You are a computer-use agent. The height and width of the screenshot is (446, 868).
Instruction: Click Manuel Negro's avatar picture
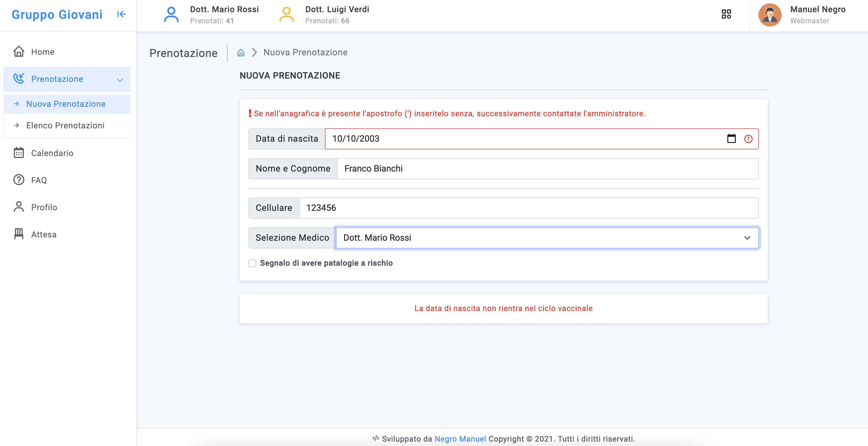click(x=770, y=15)
